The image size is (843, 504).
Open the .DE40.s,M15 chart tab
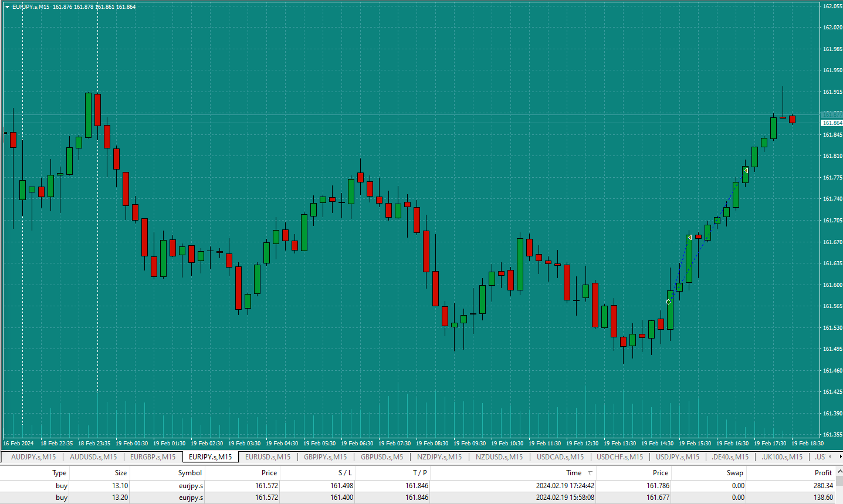[730, 457]
